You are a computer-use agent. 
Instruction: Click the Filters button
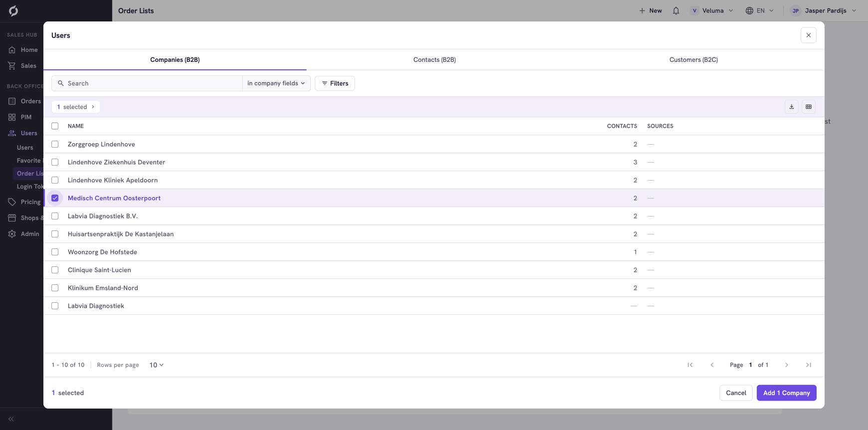335,83
